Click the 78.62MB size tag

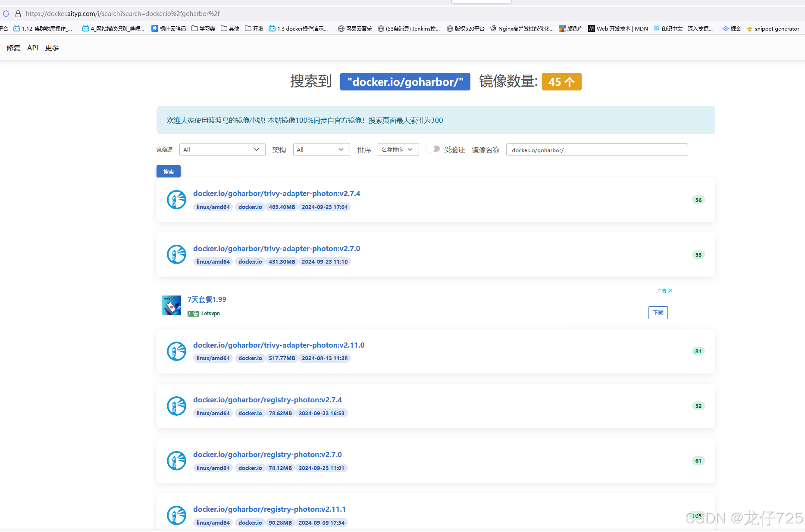[x=280, y=413]
